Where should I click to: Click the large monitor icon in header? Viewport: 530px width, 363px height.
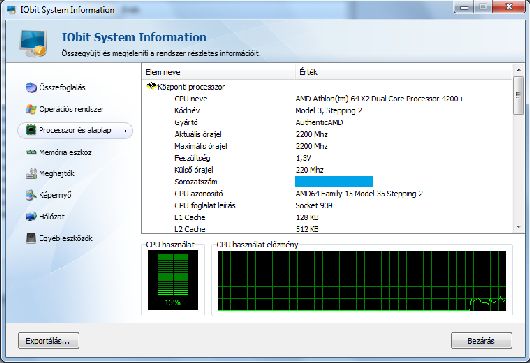(x=33, y=43)
